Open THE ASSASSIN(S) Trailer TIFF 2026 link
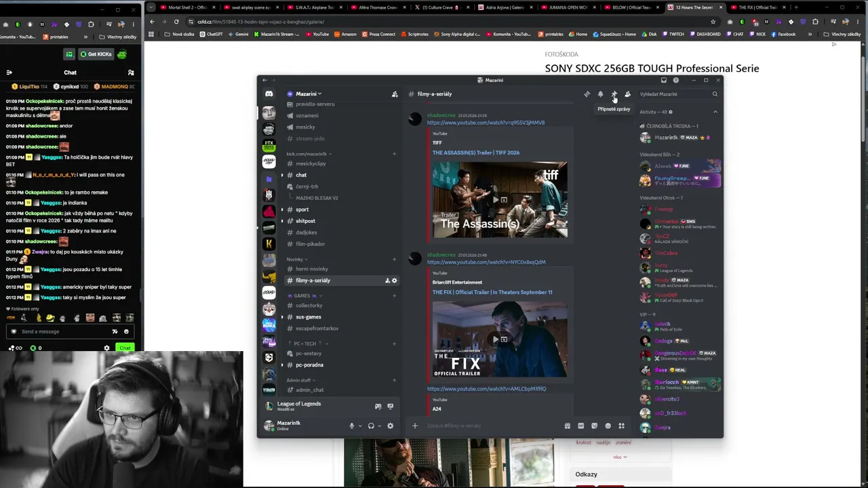 pos(476,152)
